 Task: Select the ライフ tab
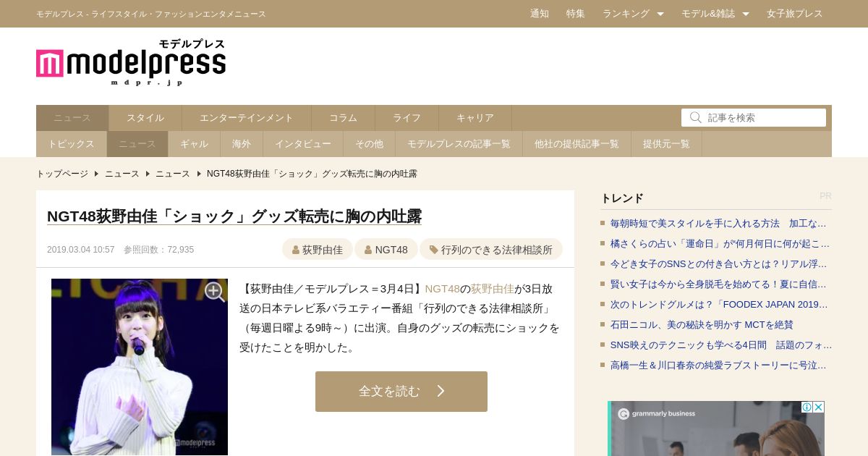tap(407, 118)
